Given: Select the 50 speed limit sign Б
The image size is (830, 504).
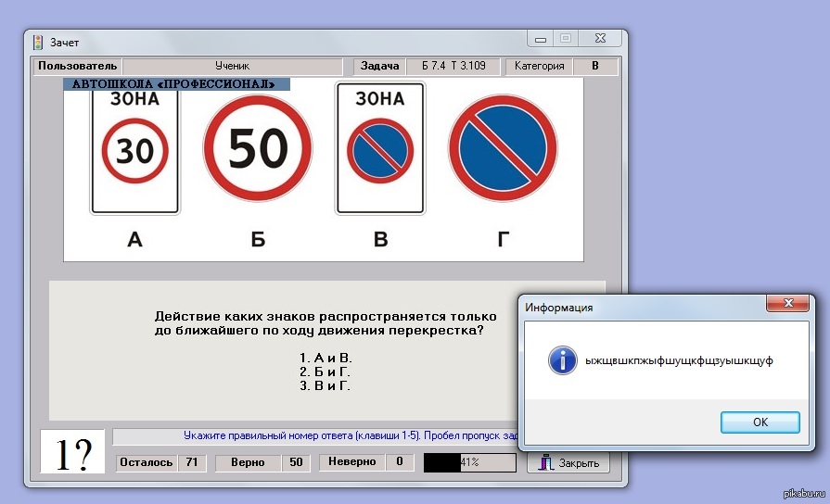Looking at the screenshot, I should pyautogui.click(x=258, y=148).
